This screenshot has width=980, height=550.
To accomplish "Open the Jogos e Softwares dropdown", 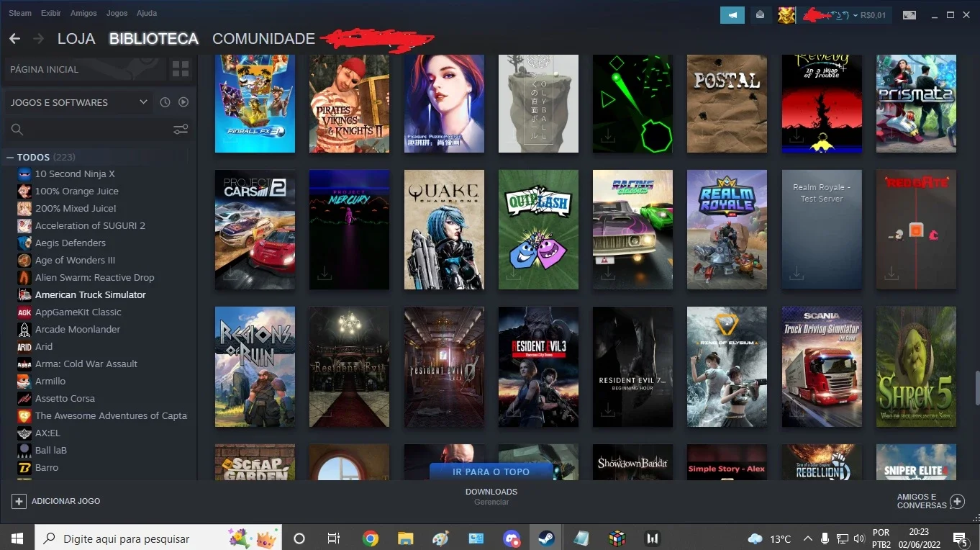I will click(x=79, y=102).
